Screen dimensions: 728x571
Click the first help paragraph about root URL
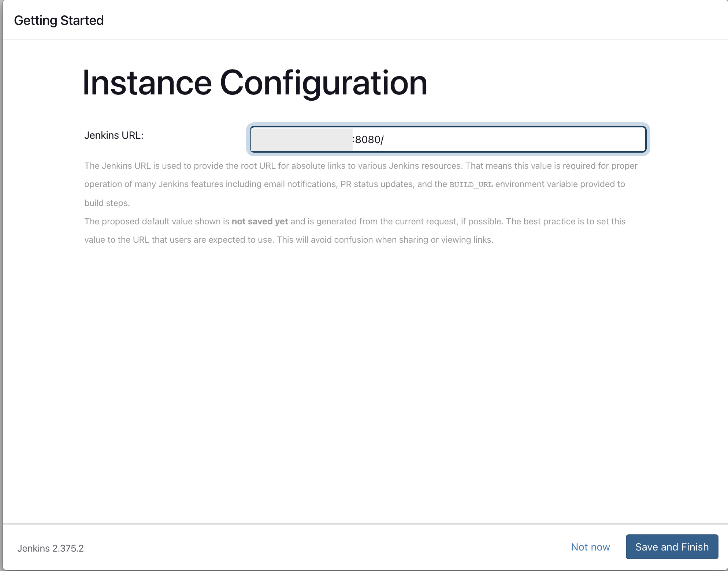click(x=361, y=165)
